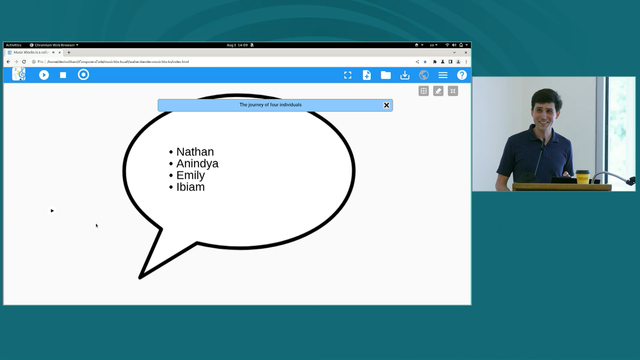640x360 pixels.
Task: Open the Activities overview
Action: 13,45
